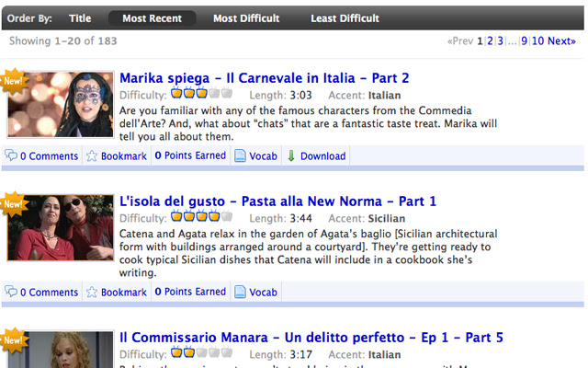
Task: Open Il Commissario Manara Un delitto perfetto title
Action: 311,338
